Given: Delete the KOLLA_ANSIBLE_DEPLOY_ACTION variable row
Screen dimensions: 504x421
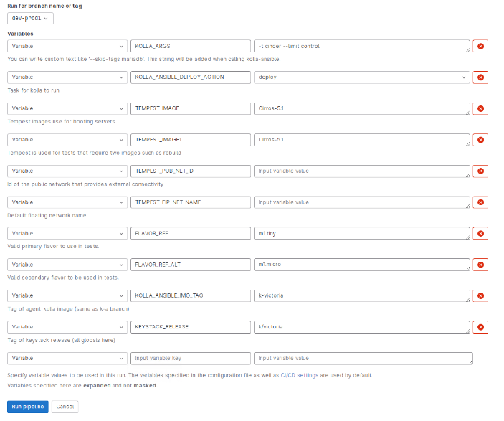Looking at the screenshot, I should [480, 77].
